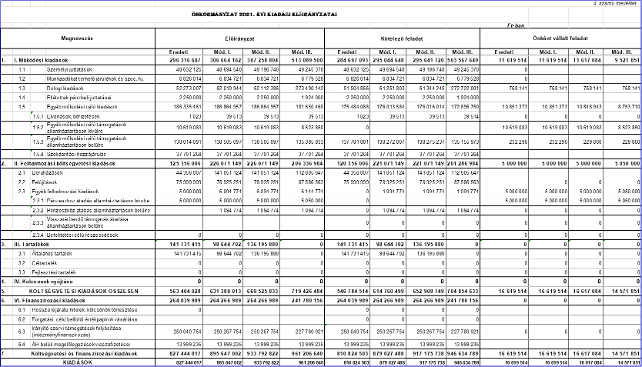This screenshot has width=642, height=367.
Task: Click the "Mód. III." header under Önként vállalt feladat
Action: coord(623,52)
